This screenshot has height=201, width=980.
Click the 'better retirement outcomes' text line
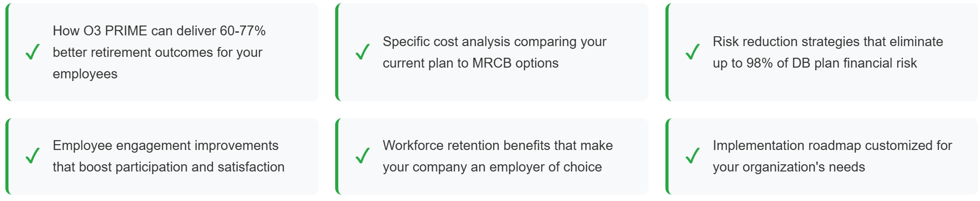point(157,52)
